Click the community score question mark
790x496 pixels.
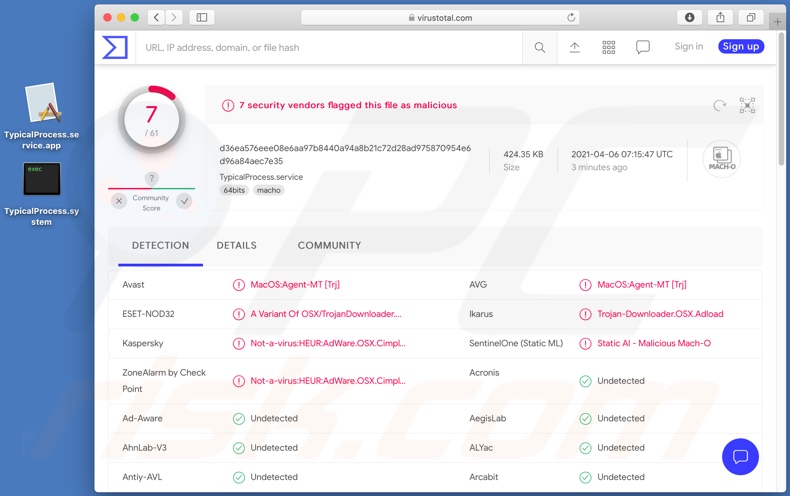point(151,178)
